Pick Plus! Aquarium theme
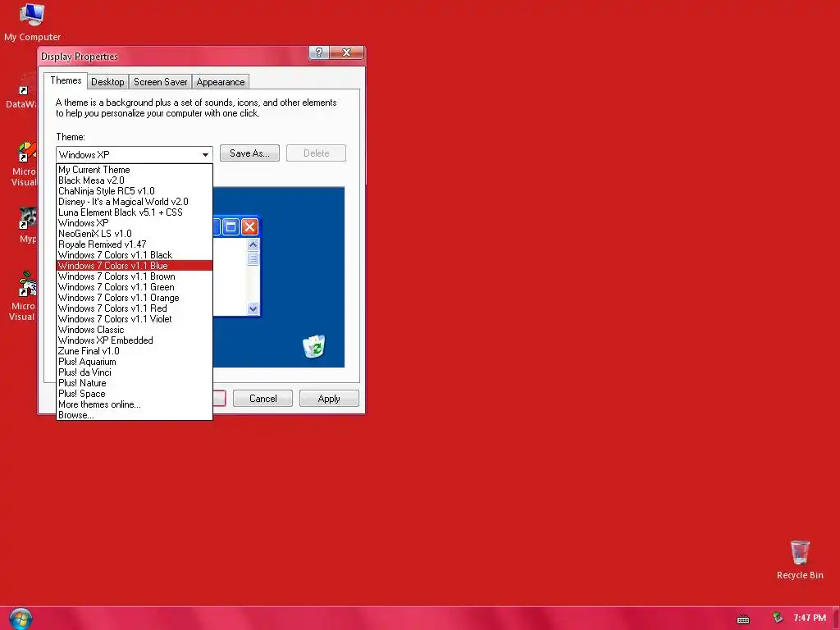840x630 pixels. click(x=135, y=362)
